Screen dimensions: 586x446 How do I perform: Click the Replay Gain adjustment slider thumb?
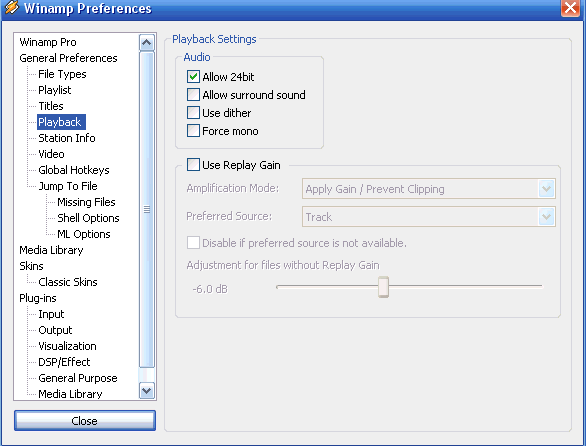[x=383, y=287]
